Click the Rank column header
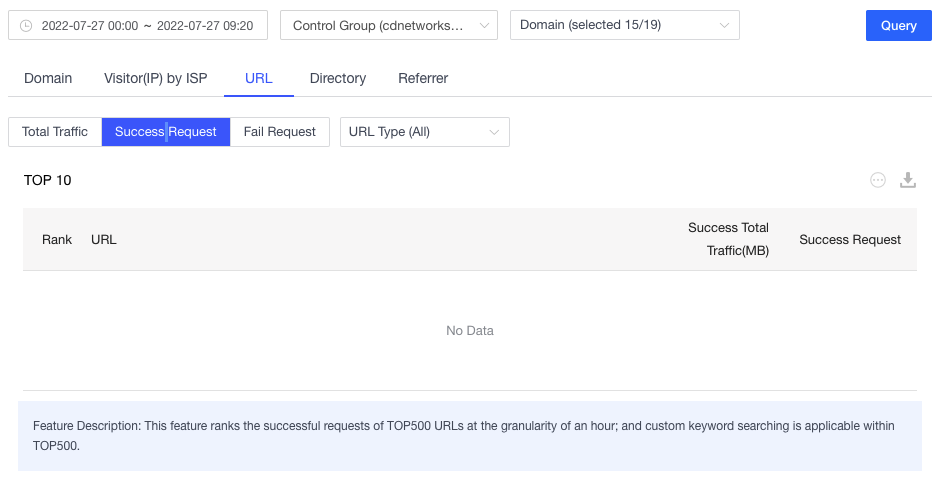Screen dimensions: 941x485 (57, 240)
